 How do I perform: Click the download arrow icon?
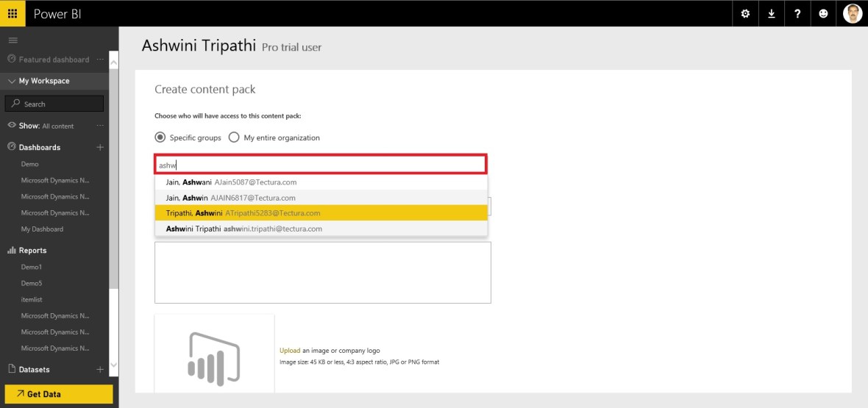[x=772, y=13]
